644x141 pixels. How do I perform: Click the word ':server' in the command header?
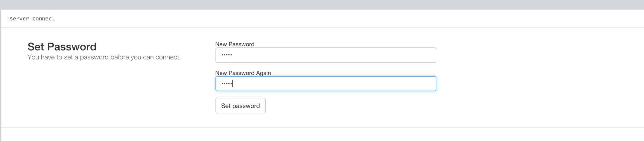point(18,19)
